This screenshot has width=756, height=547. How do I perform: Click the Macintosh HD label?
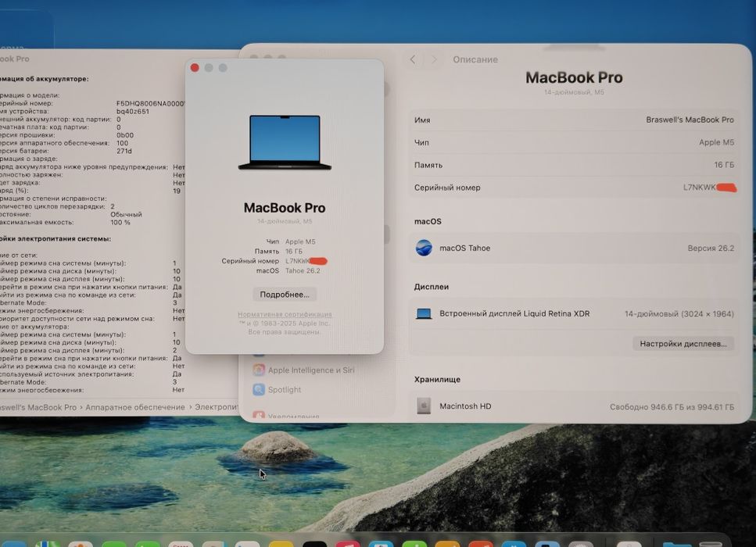pos(465,406)
